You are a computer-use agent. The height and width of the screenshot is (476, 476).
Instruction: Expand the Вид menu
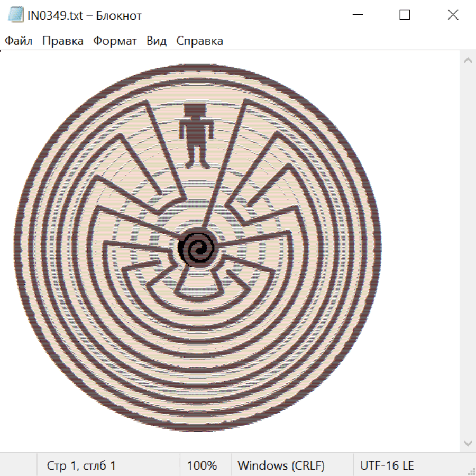point(156,41)
